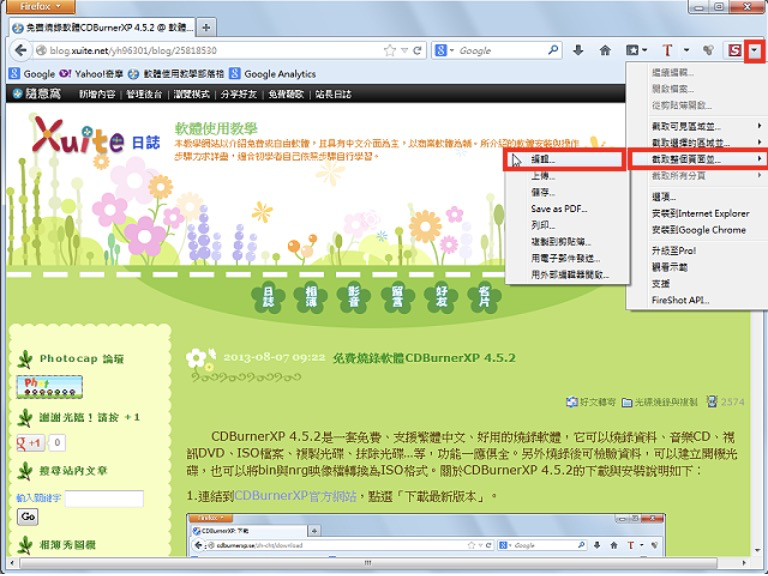The height and width of the screenshot is (576, 768).
Task: Open the FireShot dropdown arrow
Action: [x=754, y=50]
